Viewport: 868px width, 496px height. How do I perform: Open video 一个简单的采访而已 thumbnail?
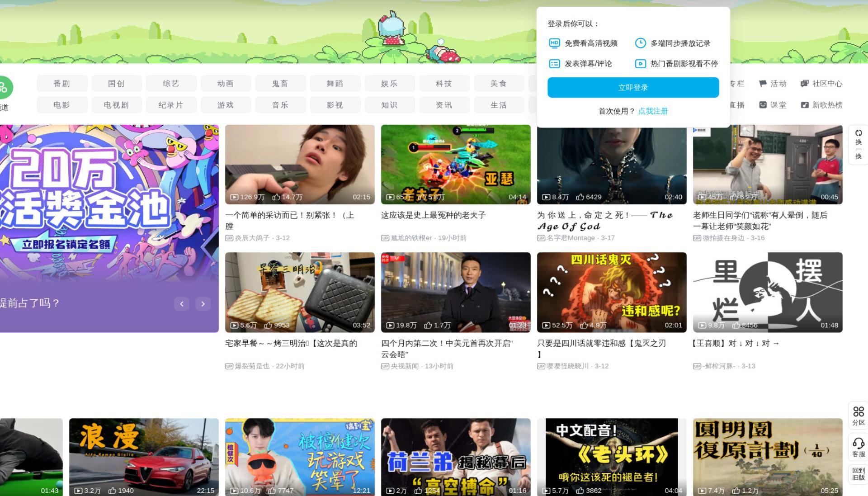(300, 165)
